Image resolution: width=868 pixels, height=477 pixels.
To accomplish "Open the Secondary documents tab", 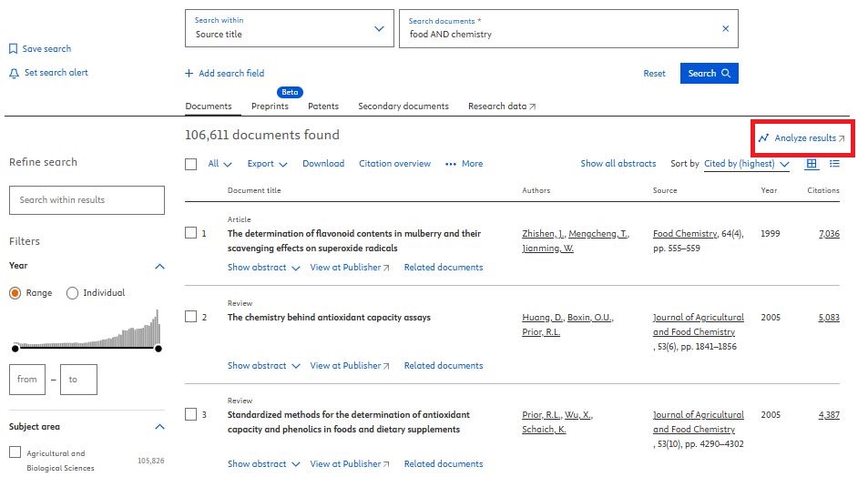I will click(x=403, y=107).
